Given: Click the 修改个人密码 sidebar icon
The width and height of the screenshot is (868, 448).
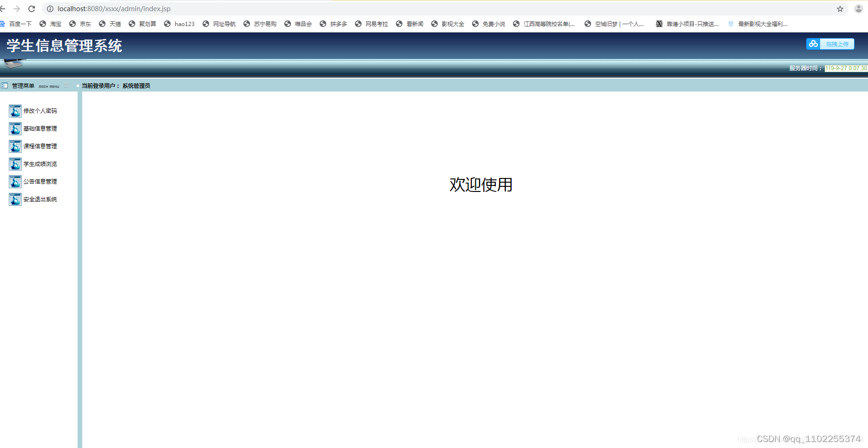Looking at the screenshot, I should pos(14,111).
